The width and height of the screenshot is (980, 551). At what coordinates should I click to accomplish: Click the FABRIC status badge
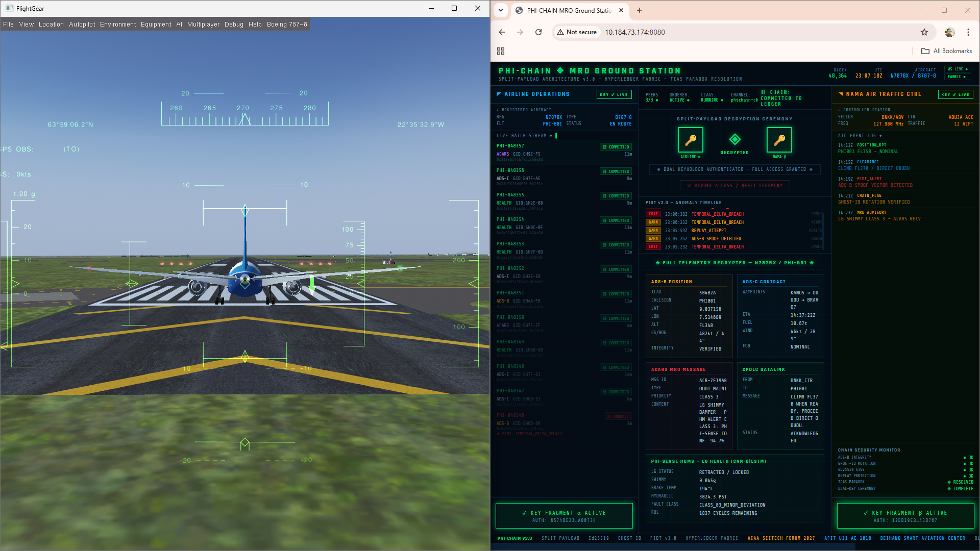958,77
